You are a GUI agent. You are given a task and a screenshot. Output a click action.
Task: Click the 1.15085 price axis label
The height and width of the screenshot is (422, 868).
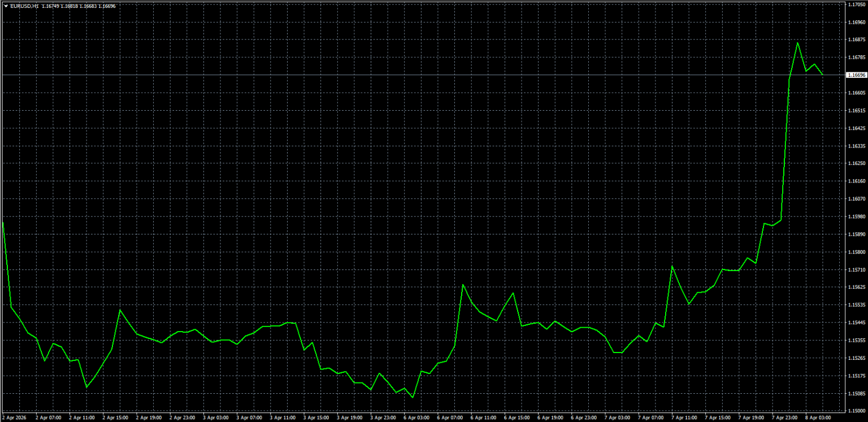coord(857,394)
